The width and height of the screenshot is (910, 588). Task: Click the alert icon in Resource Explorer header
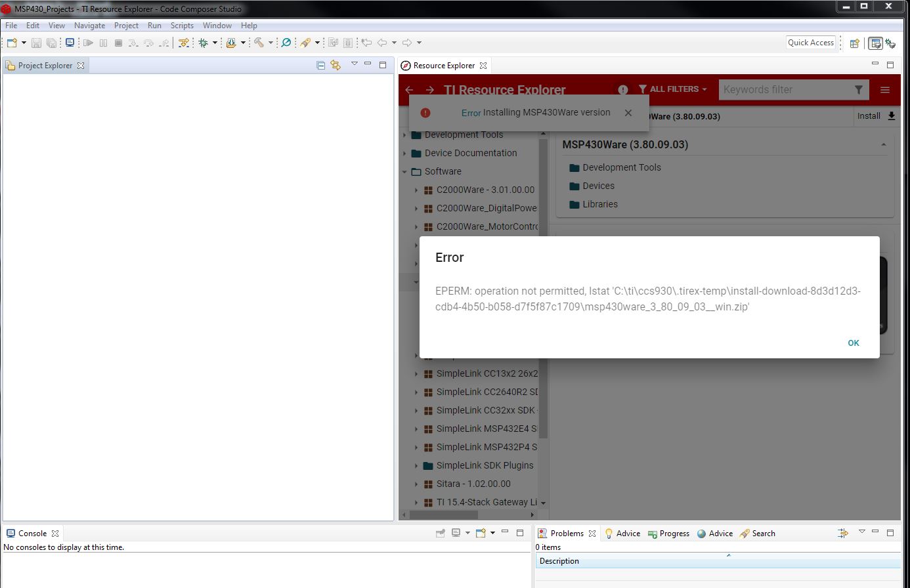point(622,90)
